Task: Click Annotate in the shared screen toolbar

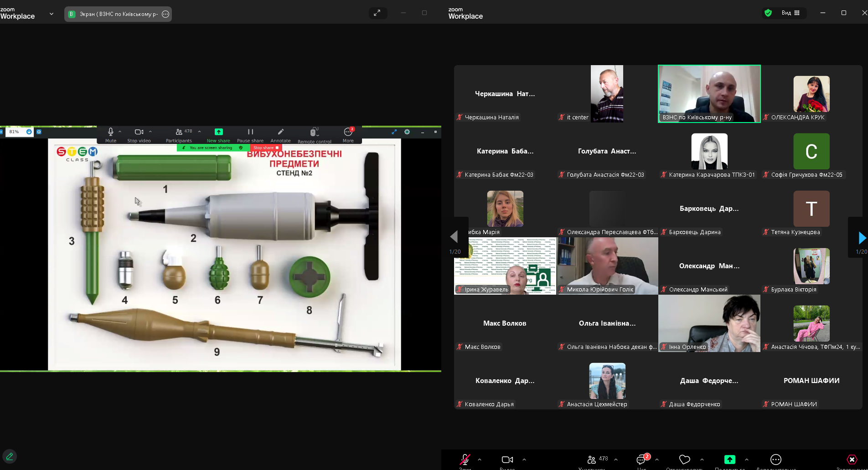Action: (x=280, y=135)
